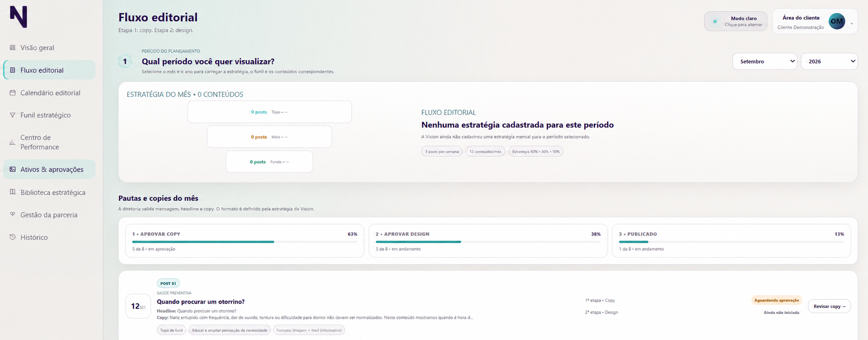Click the N logo in the sidebar
Viewport: 868px width, 340px height.
[19, 17]
